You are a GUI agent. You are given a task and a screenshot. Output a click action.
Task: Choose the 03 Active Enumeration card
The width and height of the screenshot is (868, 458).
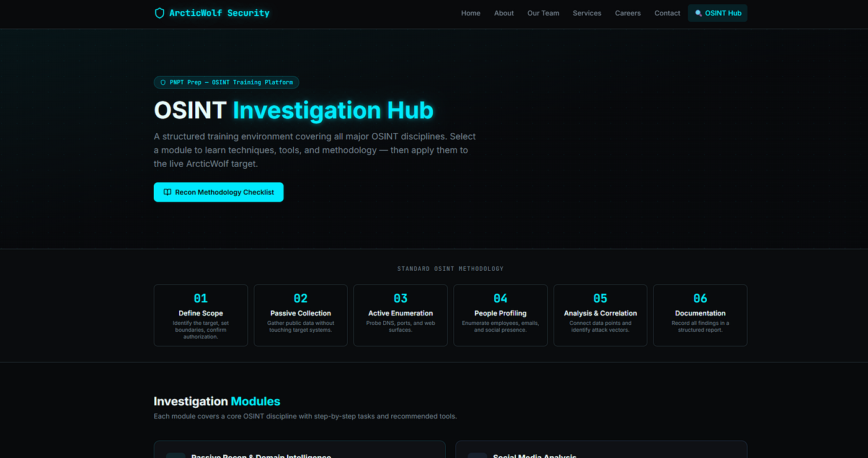[x=401, y=315]
